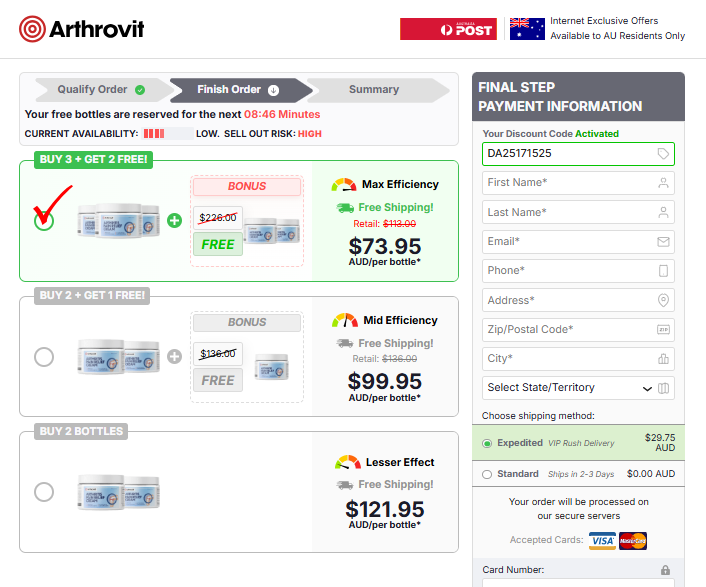Click the tag icon in discount code field
This screenshot has width=706, height=587.
pos(663,154)
